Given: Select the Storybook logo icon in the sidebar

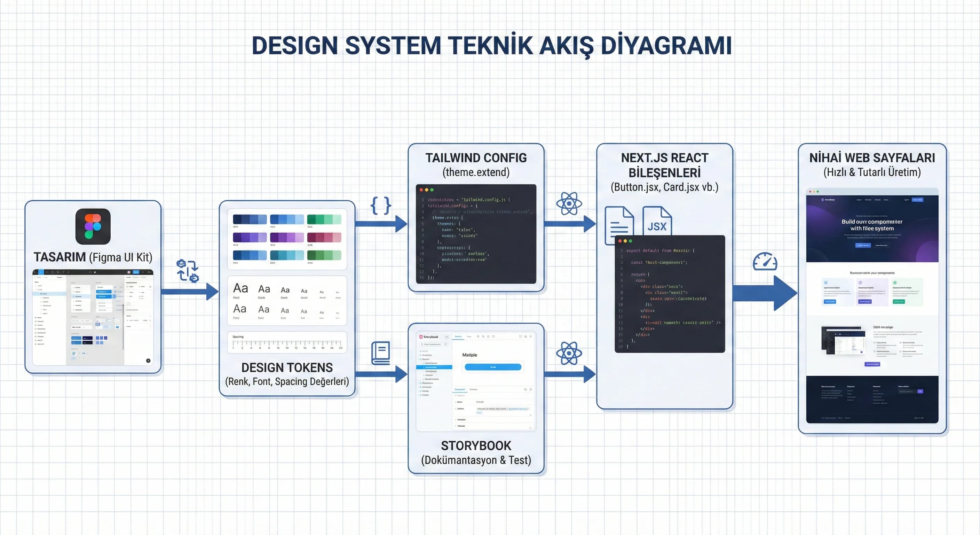Looking at the screenshot, I should click(421, 337).
